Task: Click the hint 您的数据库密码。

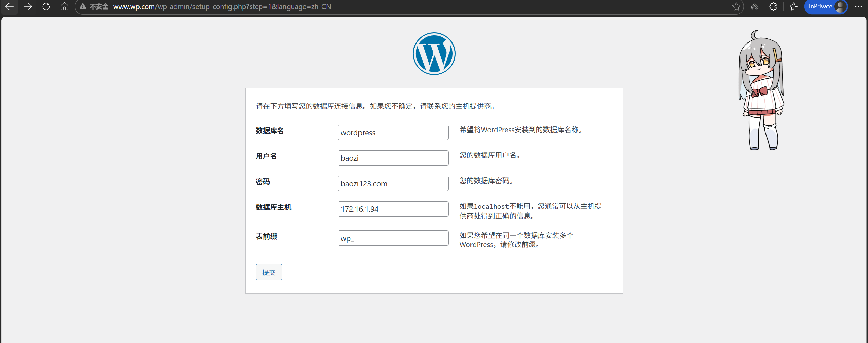Action: (x=486, y=181)
